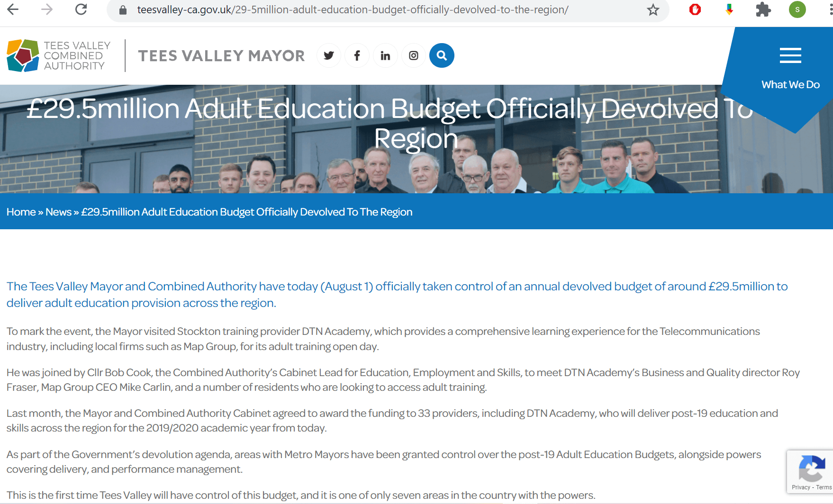Image resolution: width=833 pixels, height=504 pixels.
Task: Open the LinkedIn social link
Action: point(385,55)
